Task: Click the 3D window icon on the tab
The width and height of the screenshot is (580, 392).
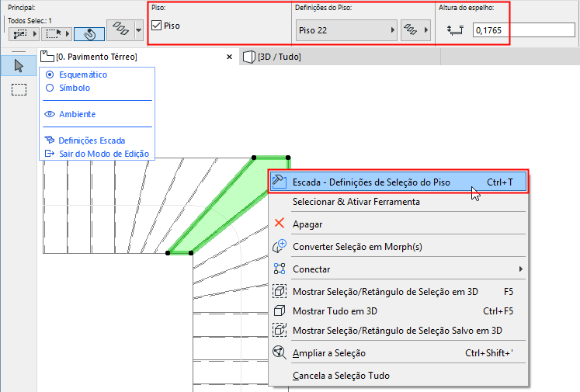Action: (249, 57)
